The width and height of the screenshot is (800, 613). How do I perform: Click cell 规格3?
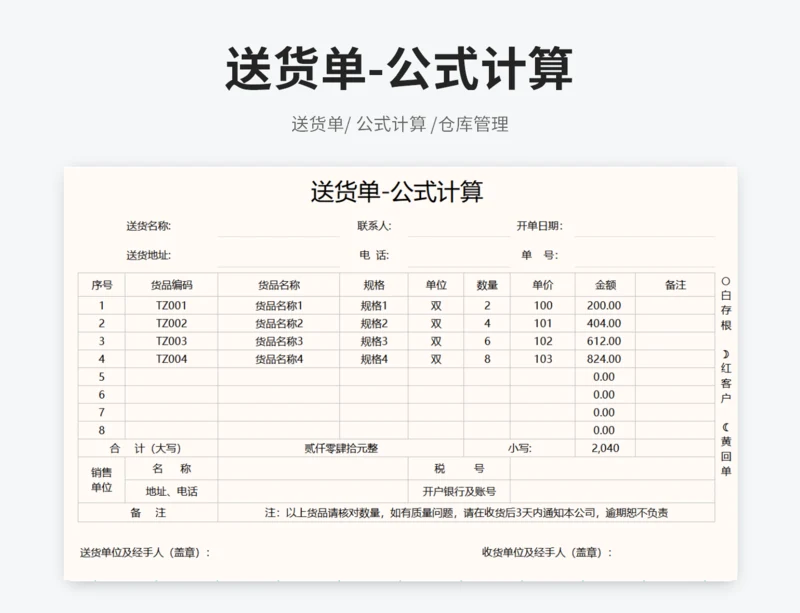[374, 341]
